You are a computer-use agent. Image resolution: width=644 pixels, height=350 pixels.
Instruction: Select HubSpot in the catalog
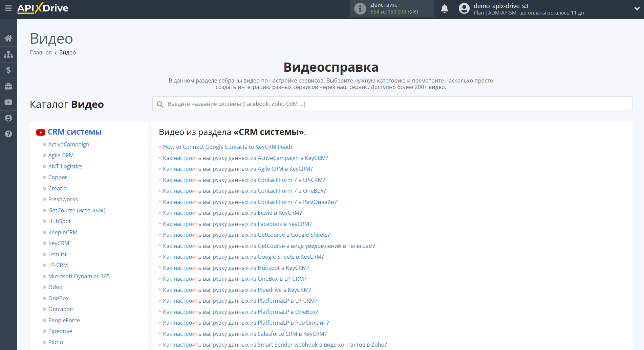pos(59,221)
